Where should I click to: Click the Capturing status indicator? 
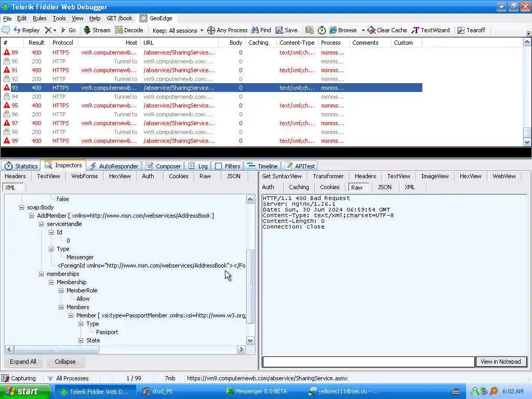tap(19, 378)
